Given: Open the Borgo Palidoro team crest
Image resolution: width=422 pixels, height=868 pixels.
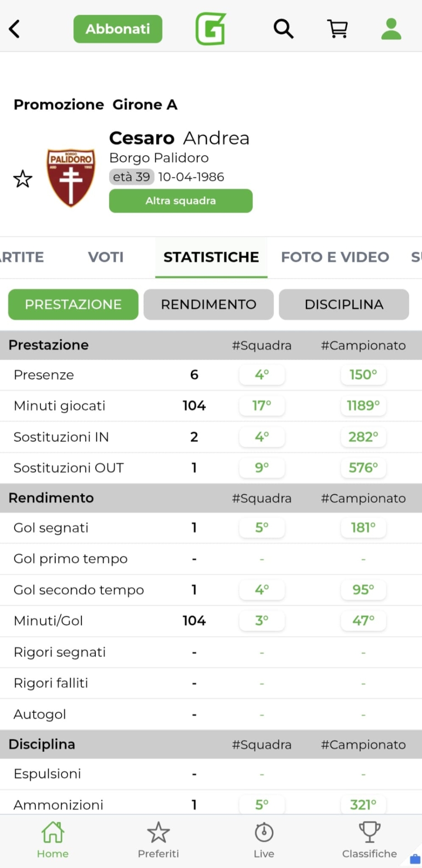Looking at the screenshot, I should pos(71,178).
